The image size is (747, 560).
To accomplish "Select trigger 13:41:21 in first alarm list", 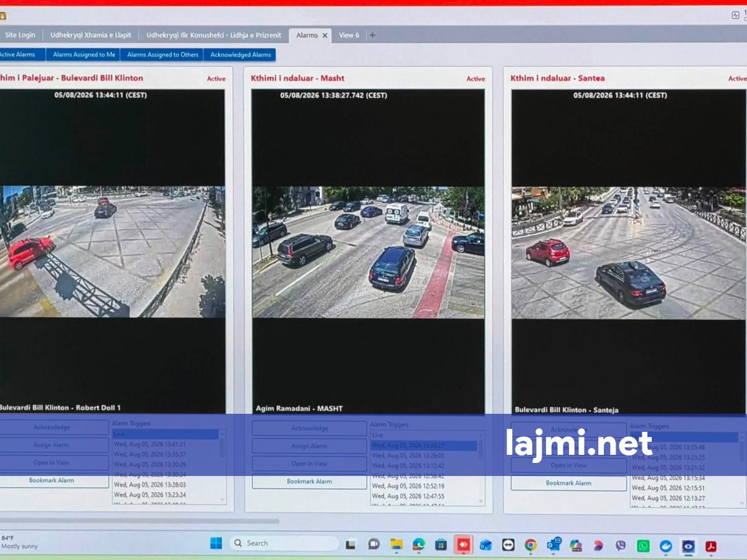I will tap(165, 444).
